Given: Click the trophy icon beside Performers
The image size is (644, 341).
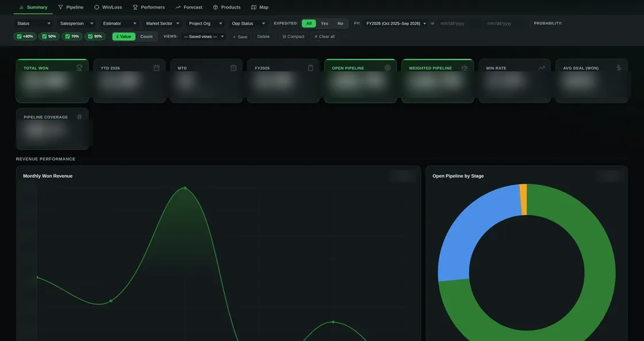Looking at the screenshot, I should (135, 7).
